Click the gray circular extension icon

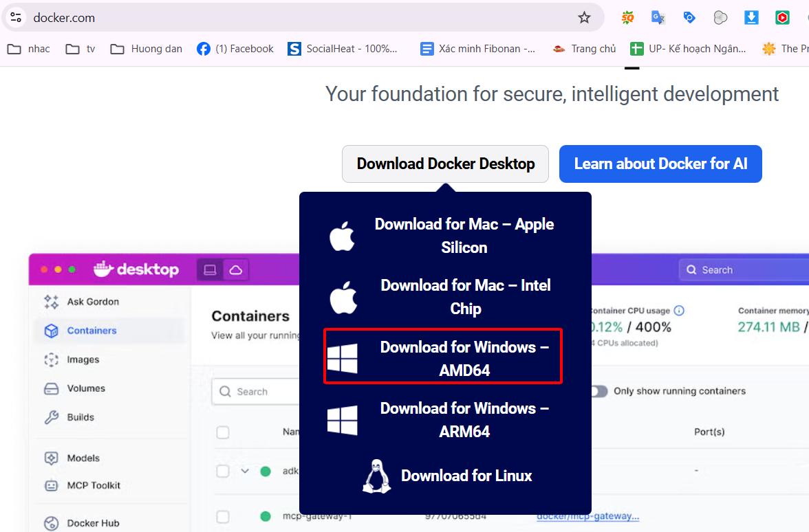(720, 18)
